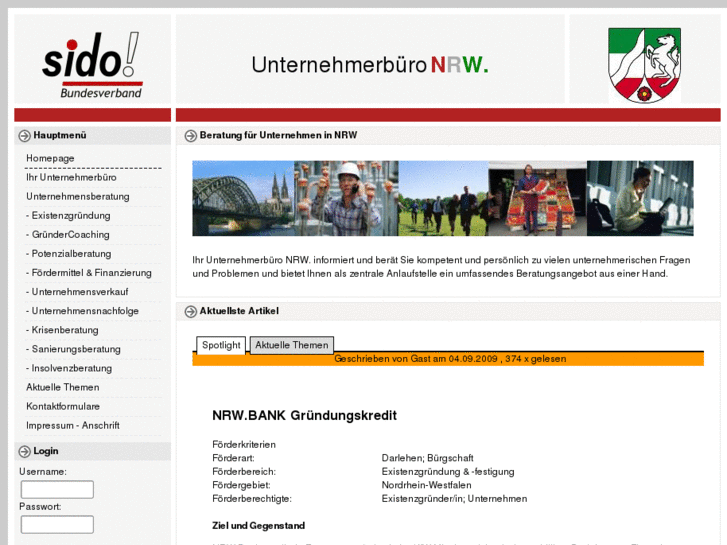
Task: Click the arrow icon beside Beratung für Unternehmen
Action: (191, 135)
